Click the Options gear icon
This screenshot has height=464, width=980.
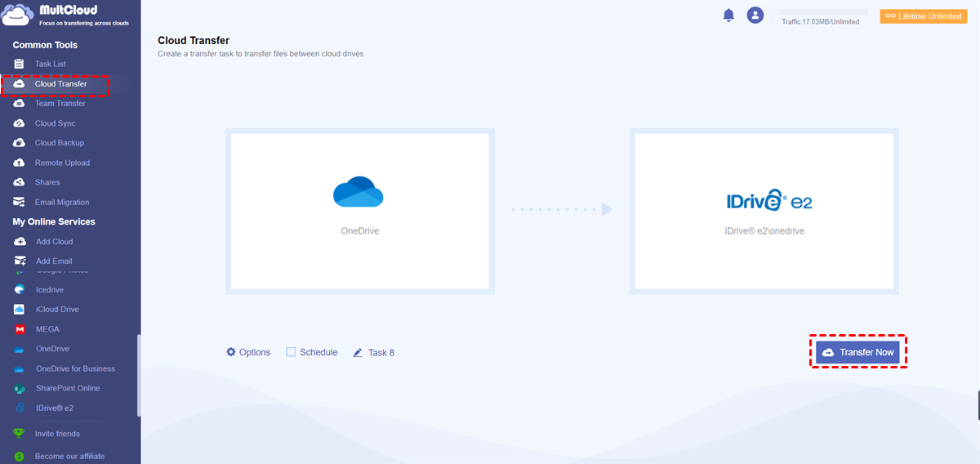coord(231,352)
